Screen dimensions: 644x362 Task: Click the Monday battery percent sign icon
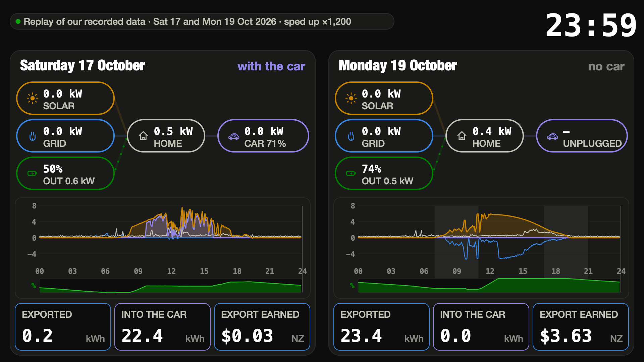pyautogui.click(x=352, y=286)
